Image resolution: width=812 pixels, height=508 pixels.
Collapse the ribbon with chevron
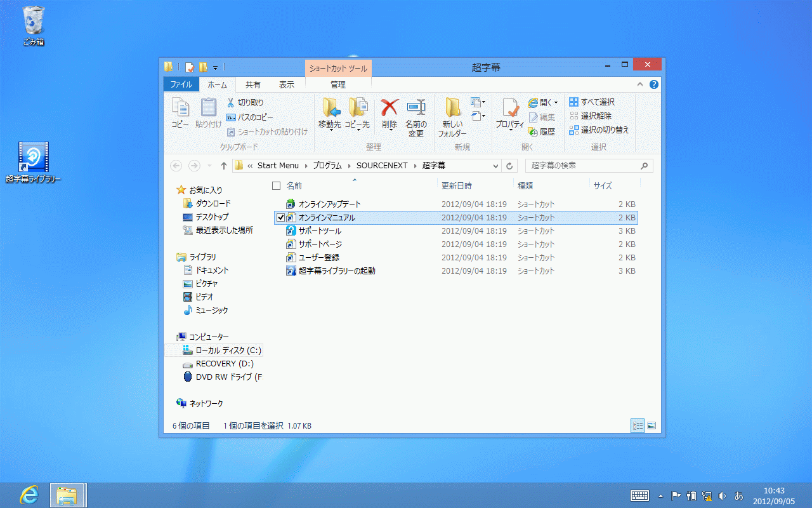[639, 84]
